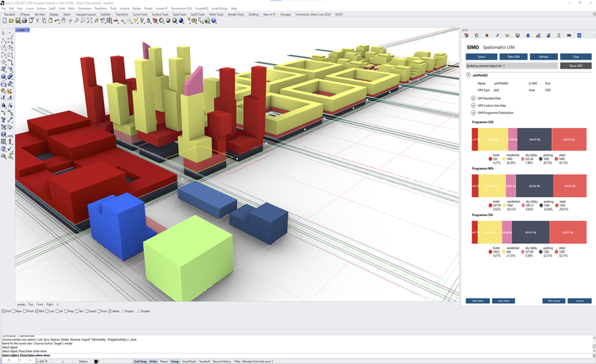Switch to the Surface Tools toolbar tab
The image size is (596, 364).
pos(159,14)
